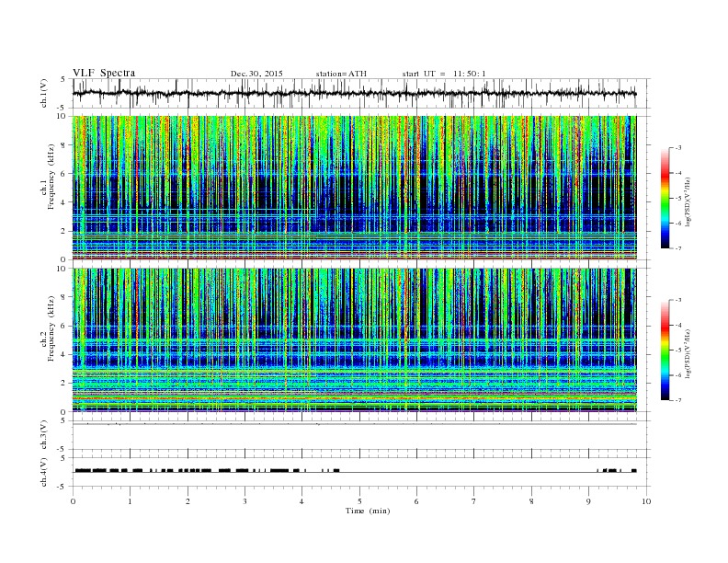This screenshot has width=728, height=563.
Task: Click the ch.2 spectrogram's "4" kHz tick label
Action: pyautogui.click(x=64, y=355)
